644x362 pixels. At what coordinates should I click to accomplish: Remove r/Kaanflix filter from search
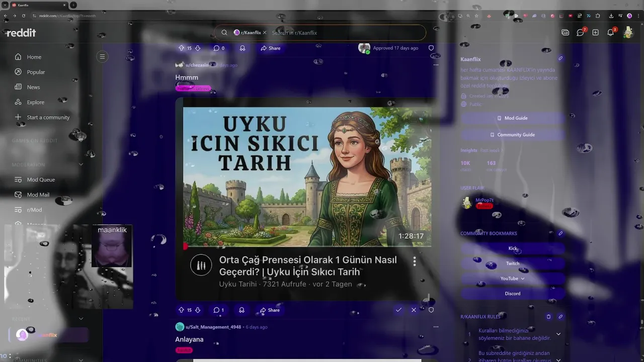265,33
